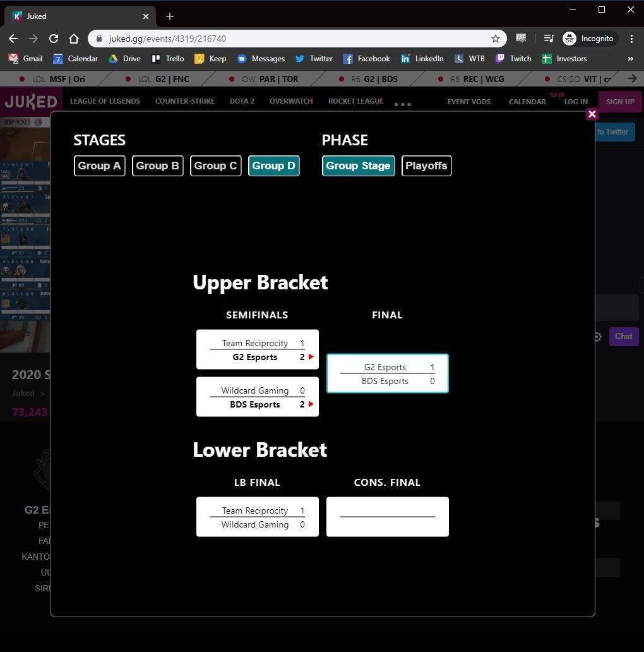Close the Juked browser tab
Viewport: 644px width, 652px height.
tap(146, 16)
